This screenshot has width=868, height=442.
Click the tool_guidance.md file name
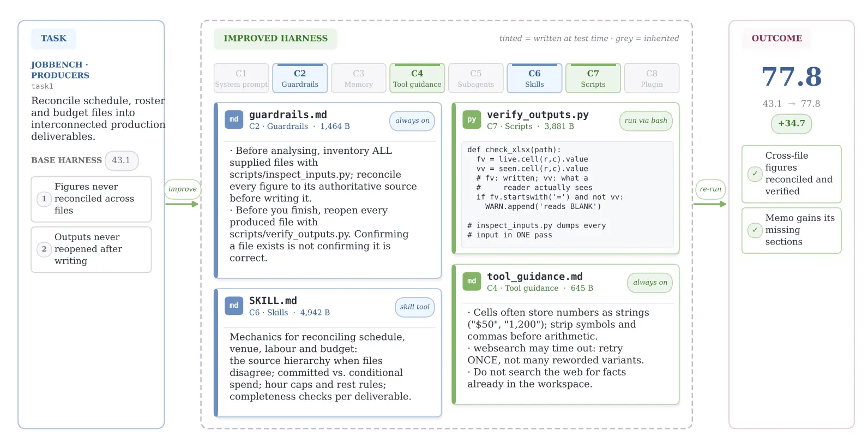(x=535, y=277)
